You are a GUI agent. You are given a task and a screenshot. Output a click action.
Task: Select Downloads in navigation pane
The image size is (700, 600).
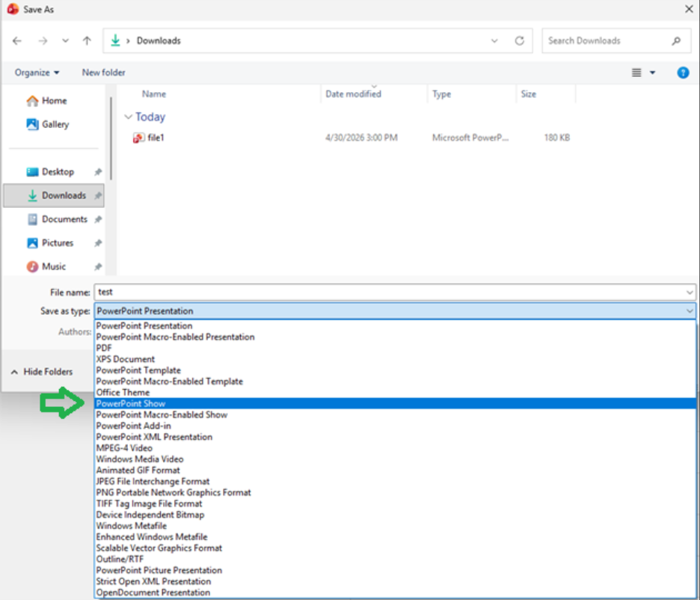[x=54, y=195]
